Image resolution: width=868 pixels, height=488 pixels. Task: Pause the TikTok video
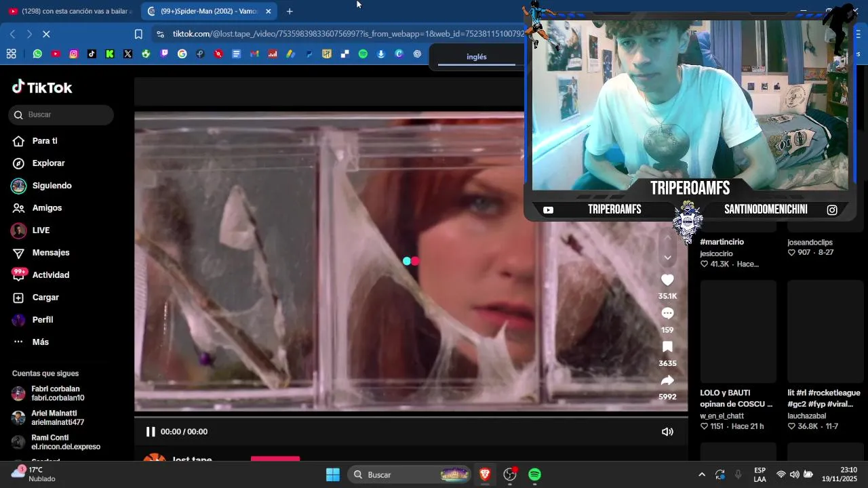tap(151, 432)
